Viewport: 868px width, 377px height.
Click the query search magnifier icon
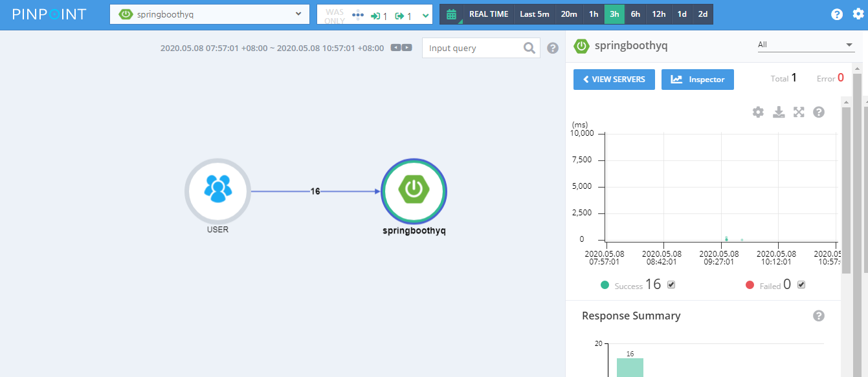(529, 47)
